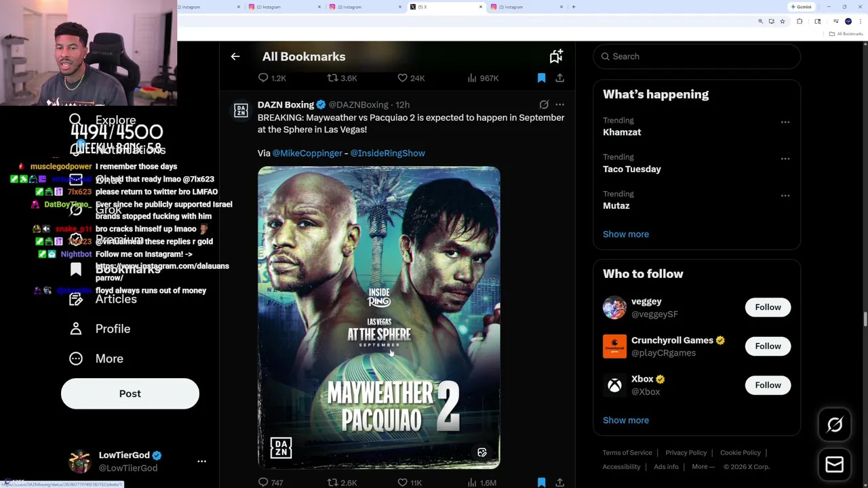868x488 pixels.
Task: Open the @MikeCoppinger mention link
Action: (307, 153)
